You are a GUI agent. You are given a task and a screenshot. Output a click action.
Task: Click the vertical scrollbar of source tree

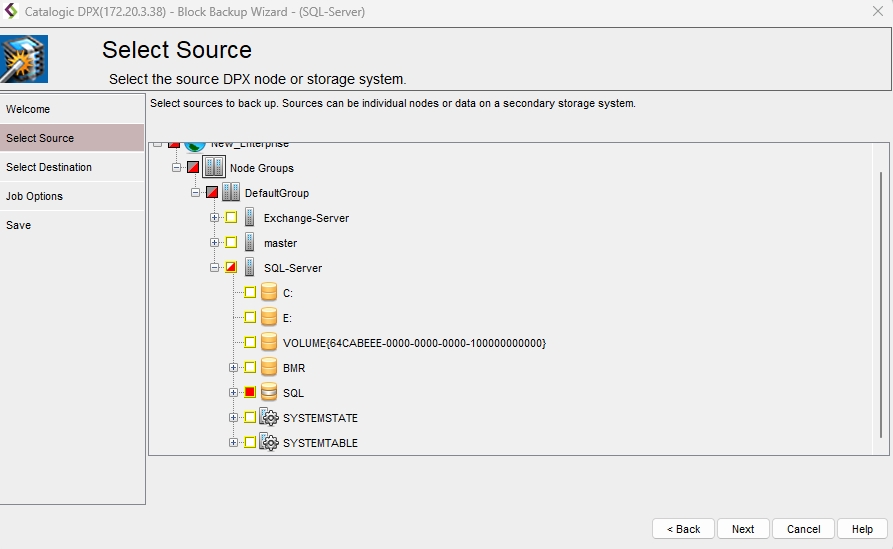pos(881,300)
